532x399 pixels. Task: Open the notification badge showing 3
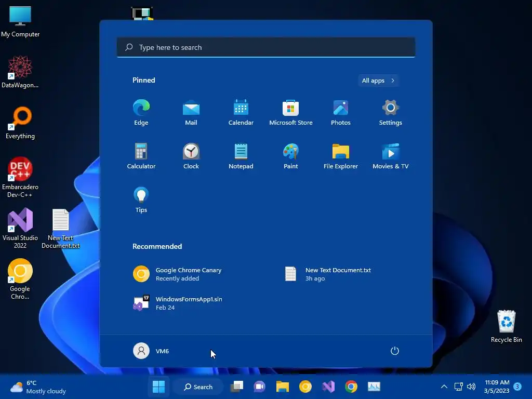pos(517,387)
